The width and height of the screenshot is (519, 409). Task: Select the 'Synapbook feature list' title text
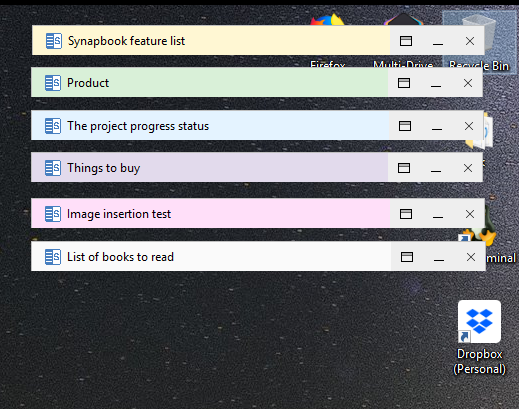(126, 41)
